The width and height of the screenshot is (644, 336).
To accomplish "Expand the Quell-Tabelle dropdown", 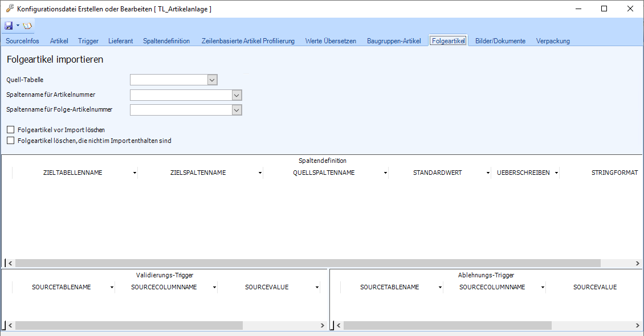I will point(212,80).
